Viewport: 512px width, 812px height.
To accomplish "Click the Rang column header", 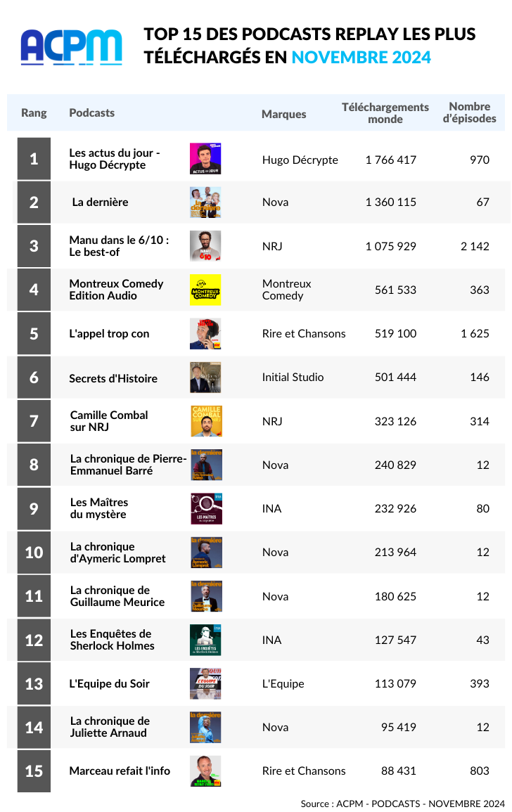I will point(34,113).
